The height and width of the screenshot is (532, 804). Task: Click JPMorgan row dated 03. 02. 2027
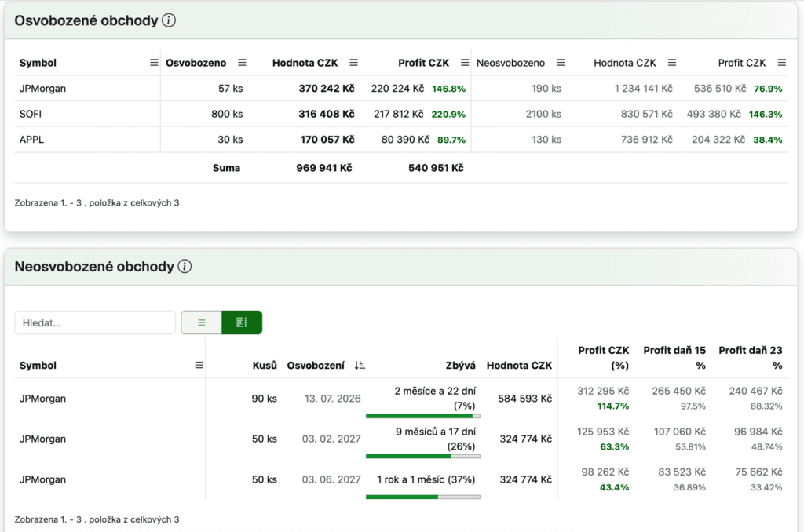point(43,439)
